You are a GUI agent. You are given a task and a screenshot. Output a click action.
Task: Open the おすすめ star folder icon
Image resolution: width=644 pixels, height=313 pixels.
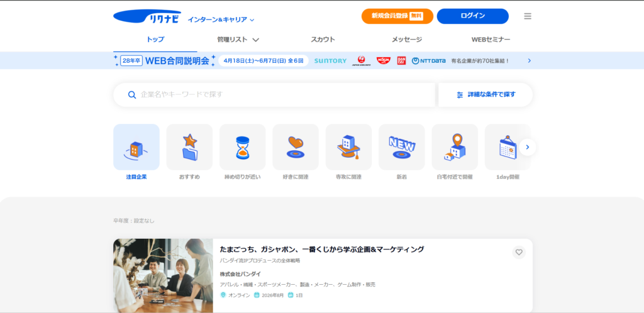point(189,147)
